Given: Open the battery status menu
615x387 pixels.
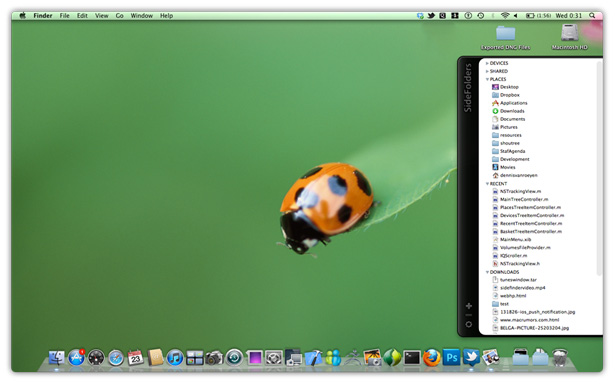Looking at the screenshot, I should click(538, 16).
